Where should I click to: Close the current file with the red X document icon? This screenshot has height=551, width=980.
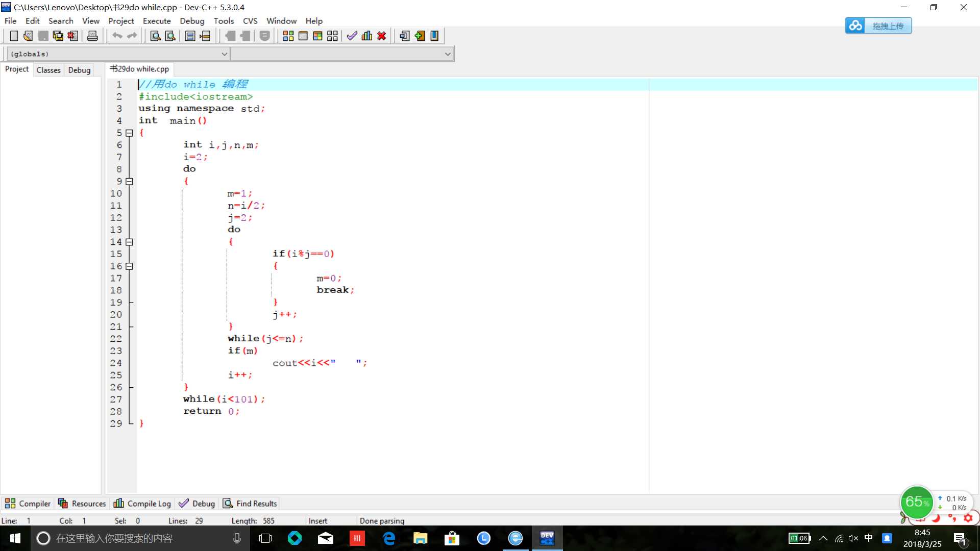pyautogui.click(x=73, y=36)
